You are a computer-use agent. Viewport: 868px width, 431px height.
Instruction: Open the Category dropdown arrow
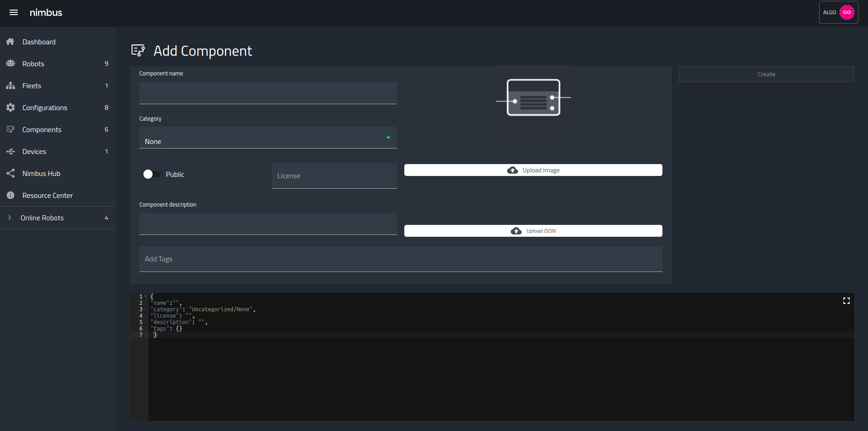pos(388,138)
